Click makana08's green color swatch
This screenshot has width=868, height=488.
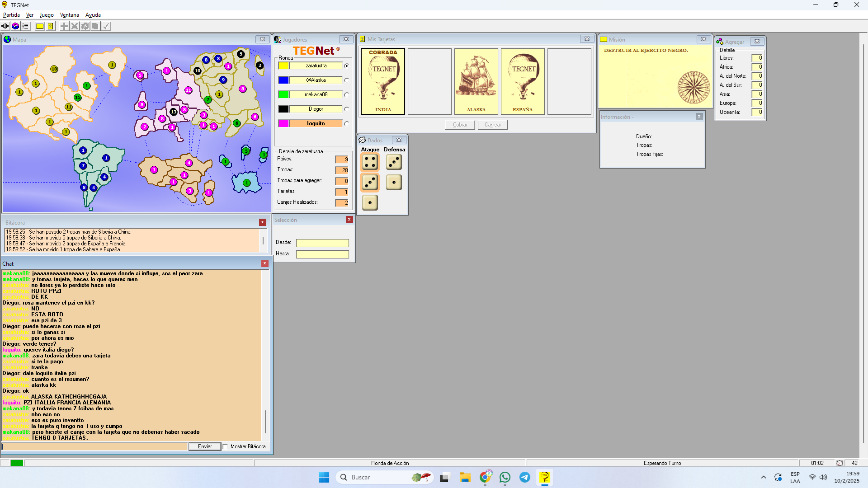pyautogui.click(x=283, y=95)
